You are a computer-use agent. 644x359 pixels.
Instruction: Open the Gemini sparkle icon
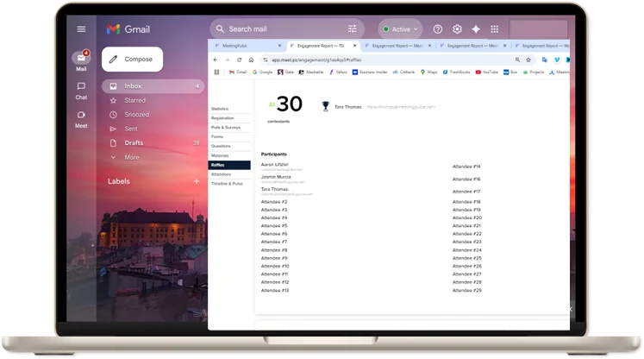[476, 29]
